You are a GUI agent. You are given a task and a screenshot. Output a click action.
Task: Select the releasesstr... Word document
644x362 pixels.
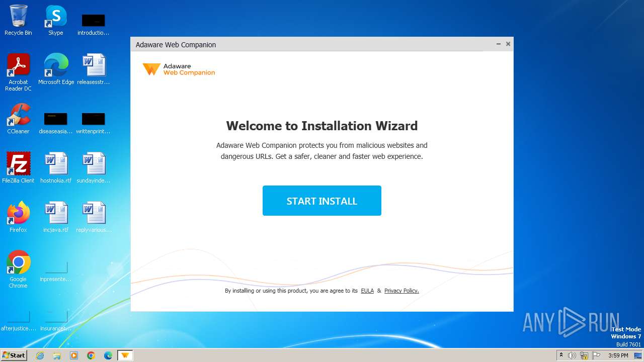click(94, 69)
